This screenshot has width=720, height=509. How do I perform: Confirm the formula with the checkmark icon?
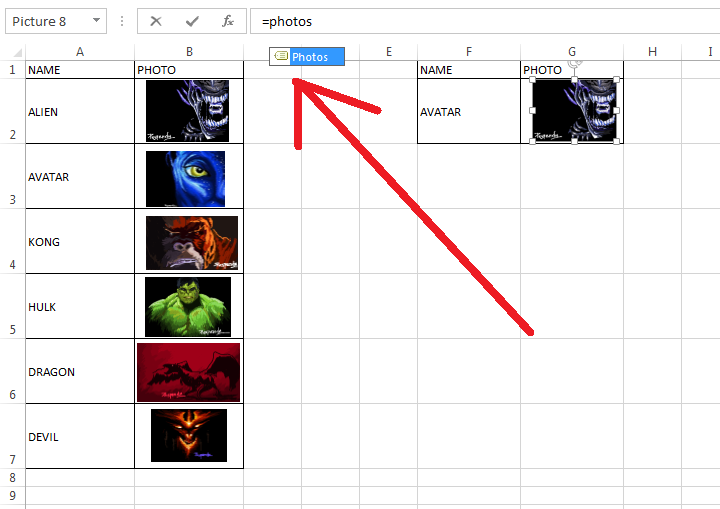[192, 21]
